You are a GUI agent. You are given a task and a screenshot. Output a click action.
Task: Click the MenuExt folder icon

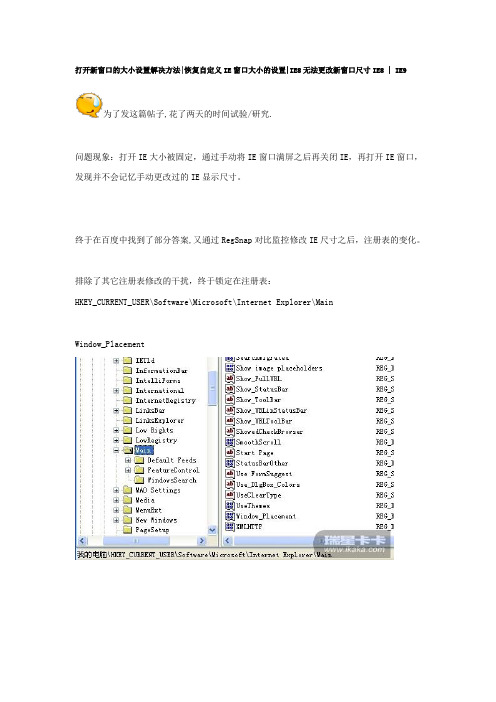[x=128, y=510]
